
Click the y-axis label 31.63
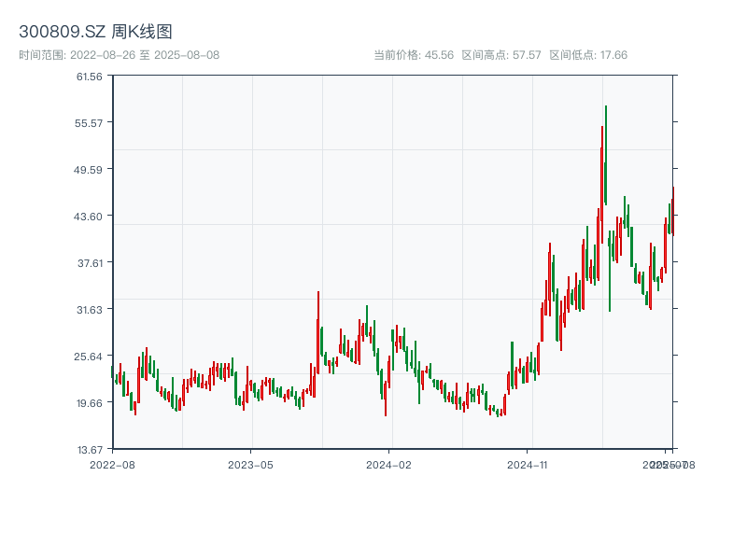tap(90, 310)
